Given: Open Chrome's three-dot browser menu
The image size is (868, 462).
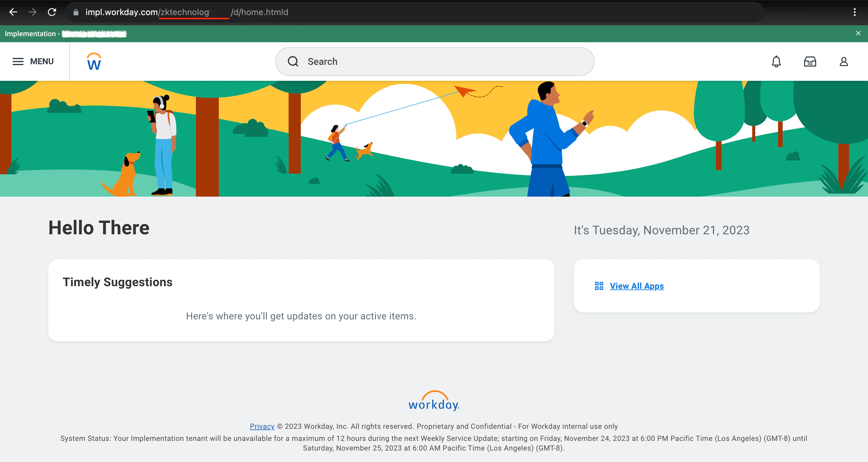Looking at the screenshot, I should (855, 12).
